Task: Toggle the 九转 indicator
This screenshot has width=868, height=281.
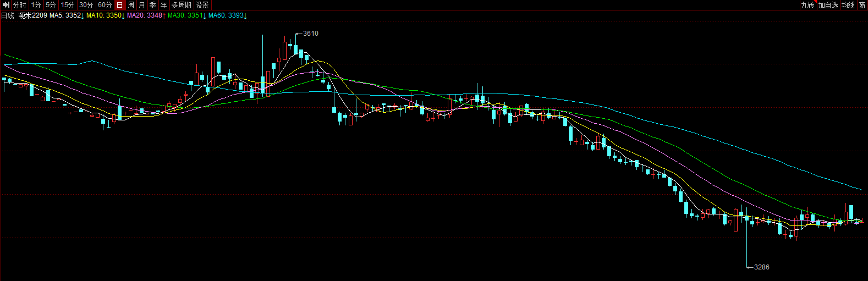Action: pos(807,5)
